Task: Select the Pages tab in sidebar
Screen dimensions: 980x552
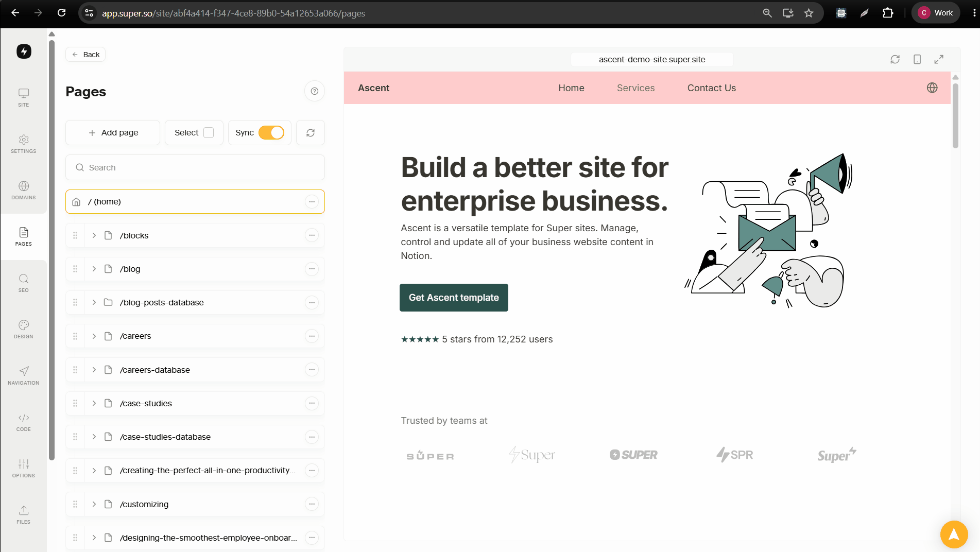Action: (x=24, y=236)
